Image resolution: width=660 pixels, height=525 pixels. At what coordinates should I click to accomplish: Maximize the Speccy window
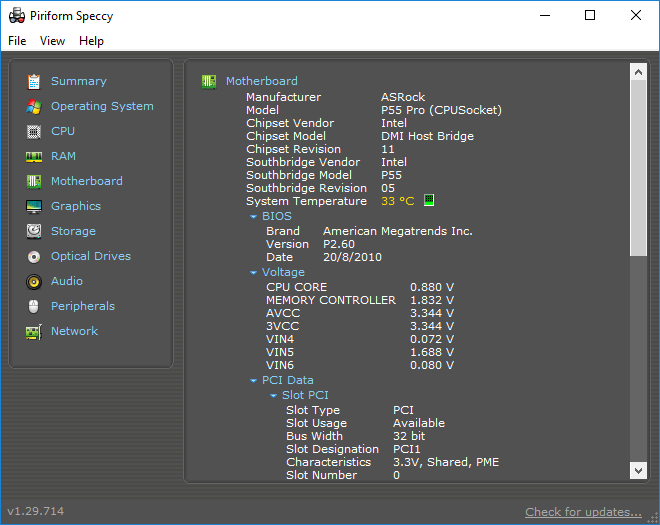point(590,15)
